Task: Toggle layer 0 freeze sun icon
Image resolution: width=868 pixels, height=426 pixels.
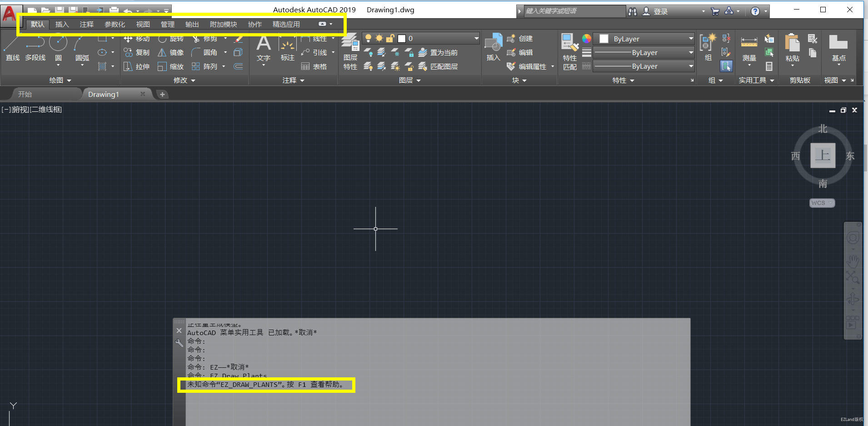Action: tap(379, 39)
